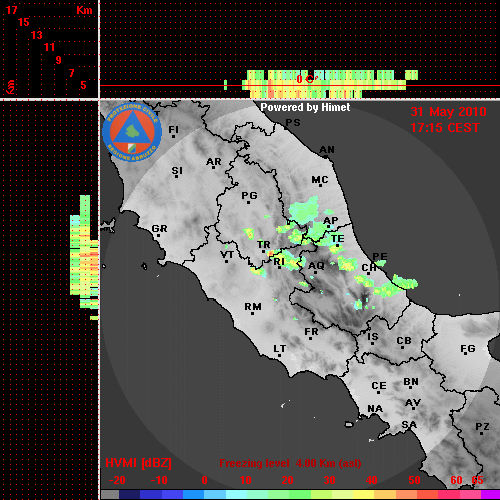Select the AN city marker
The image size is (500, 500).
point(326,156)
